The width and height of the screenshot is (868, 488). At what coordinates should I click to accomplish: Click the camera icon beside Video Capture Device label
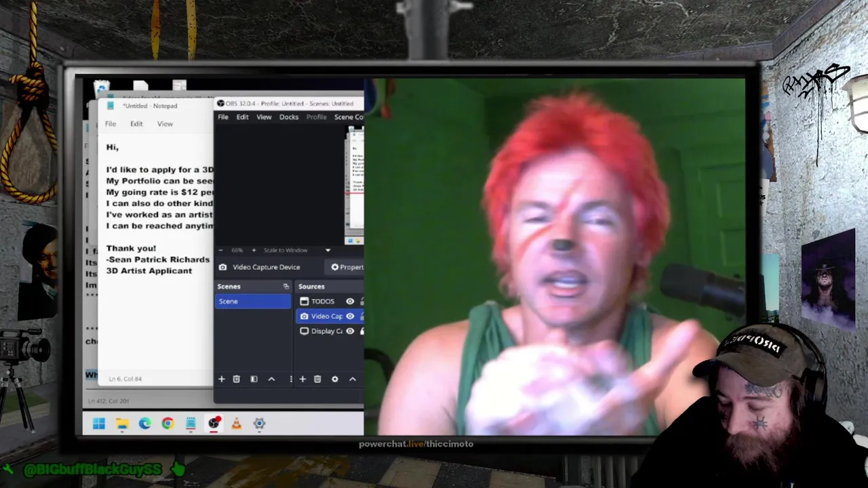(222, 267)
